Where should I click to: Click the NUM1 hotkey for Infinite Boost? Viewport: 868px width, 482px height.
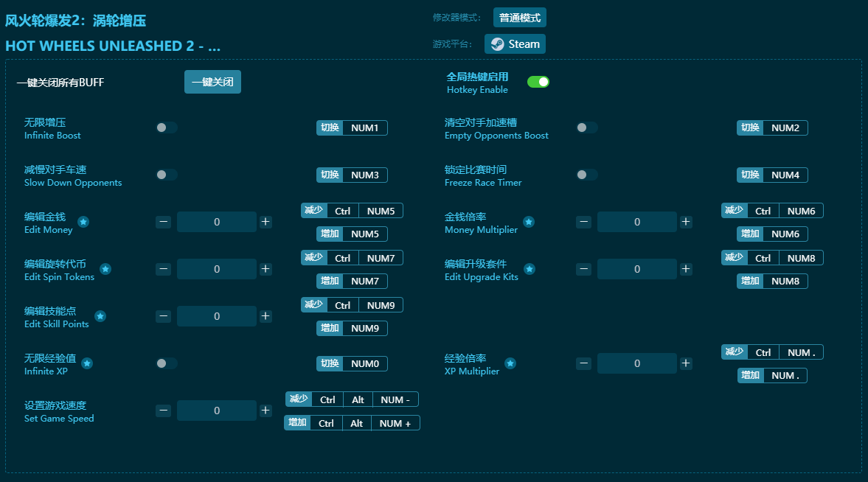(x=364, y=128)
